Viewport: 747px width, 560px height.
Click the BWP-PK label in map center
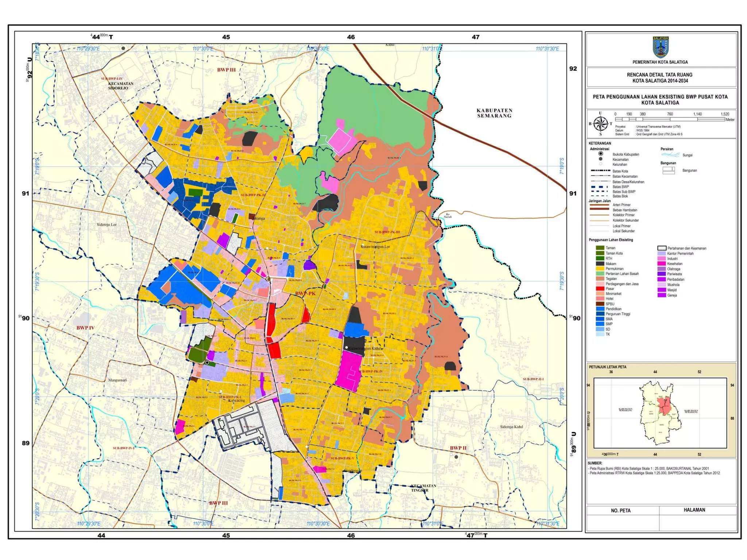(305, 293)
